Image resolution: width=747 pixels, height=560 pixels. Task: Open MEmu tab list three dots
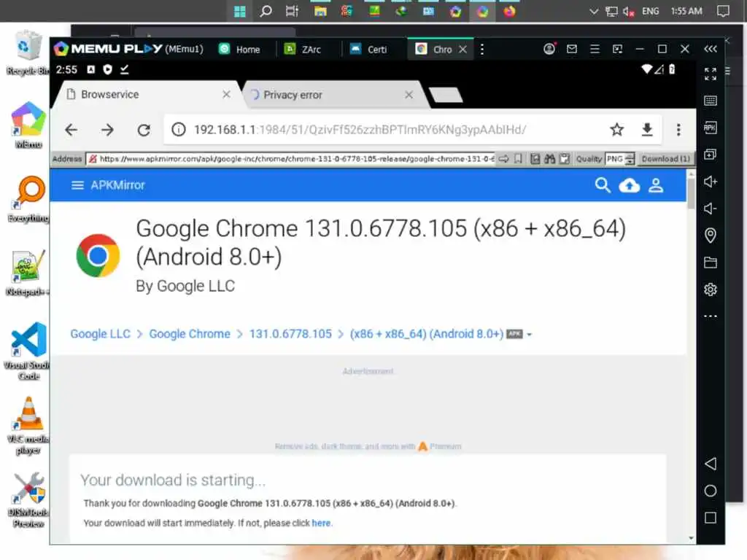(x=482, y=49)
